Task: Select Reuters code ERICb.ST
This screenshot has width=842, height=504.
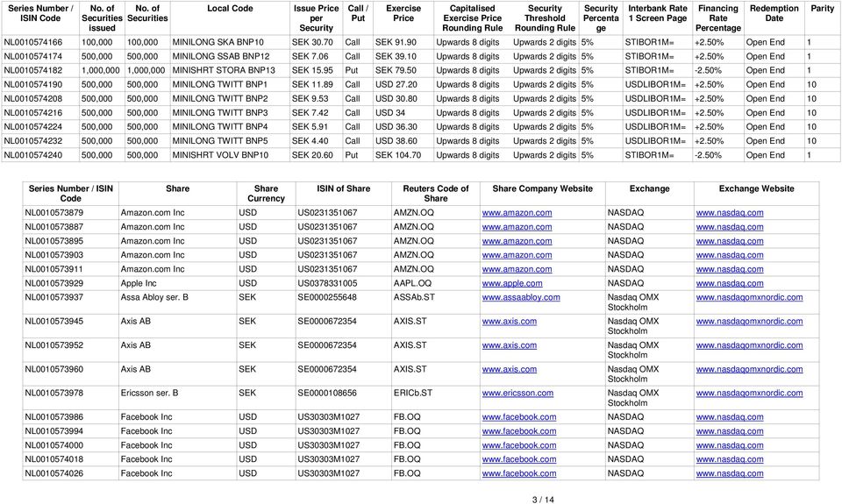Action: pyautogui.click(x=412, y=393)
